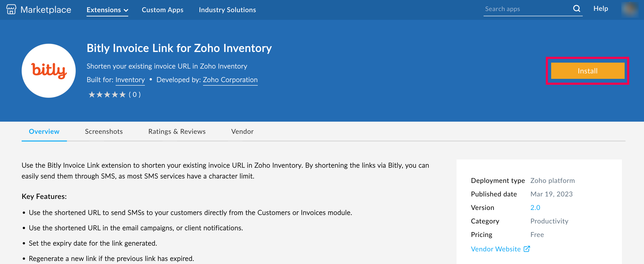Open the Vendor Website link

click(496, 249)
